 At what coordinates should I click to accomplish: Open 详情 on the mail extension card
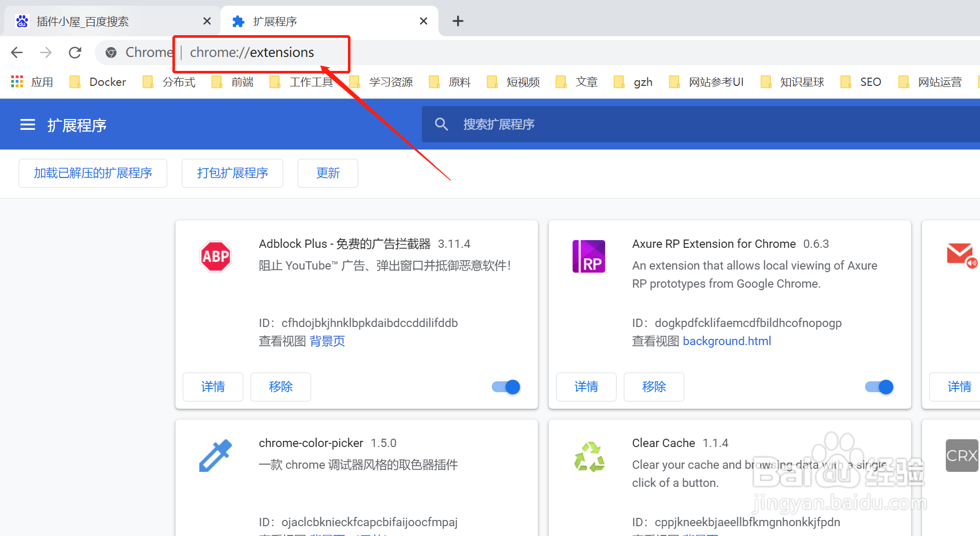click(x=955, y=387)
